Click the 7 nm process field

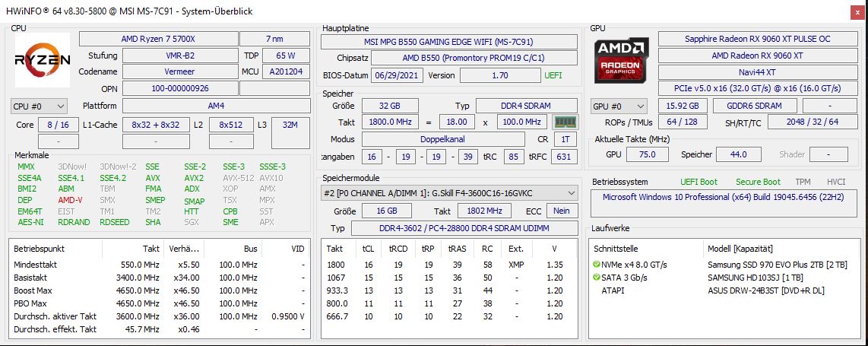pyautogui.click(x=274, y=39)
